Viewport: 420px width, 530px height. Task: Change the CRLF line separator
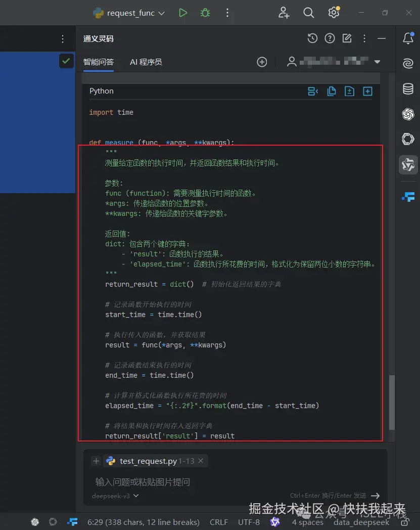[x=219, y=522]
